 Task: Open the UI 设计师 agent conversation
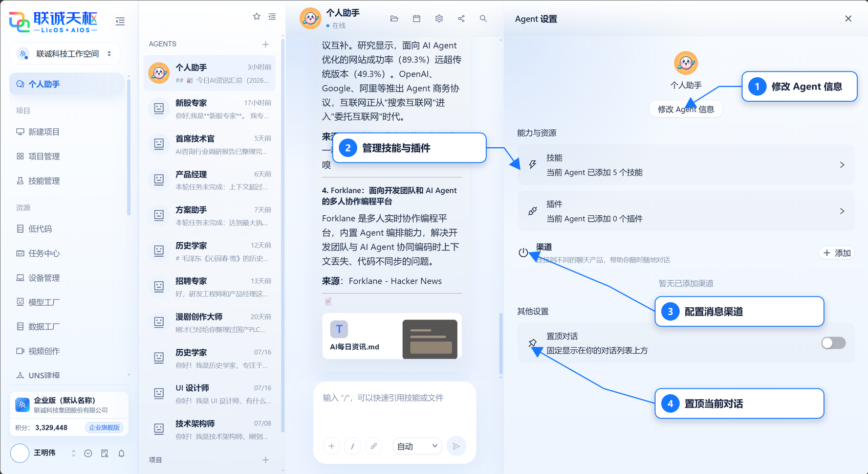[x=209, y=394]
